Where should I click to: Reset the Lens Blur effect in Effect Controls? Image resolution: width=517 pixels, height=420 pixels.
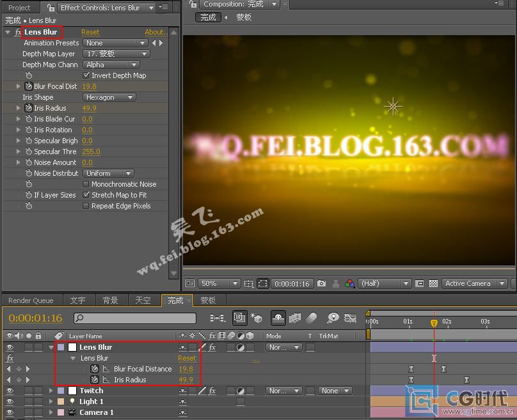pos(90,32)
